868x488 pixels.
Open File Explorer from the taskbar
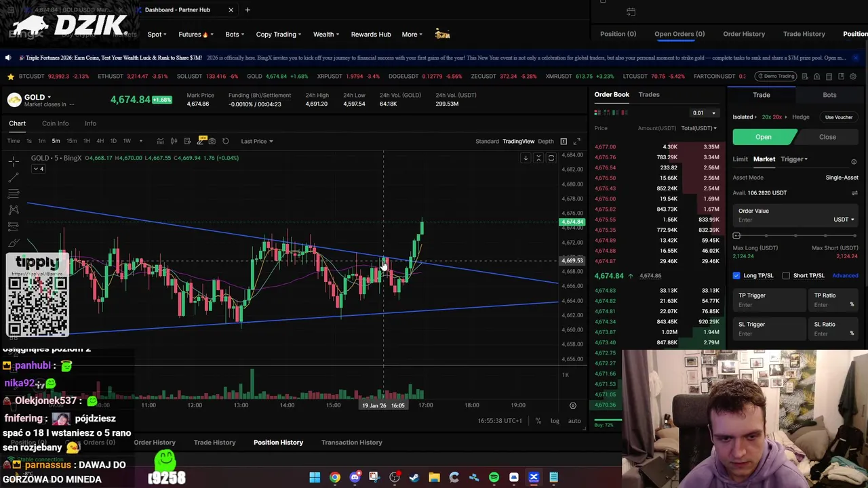pos(434,477)
